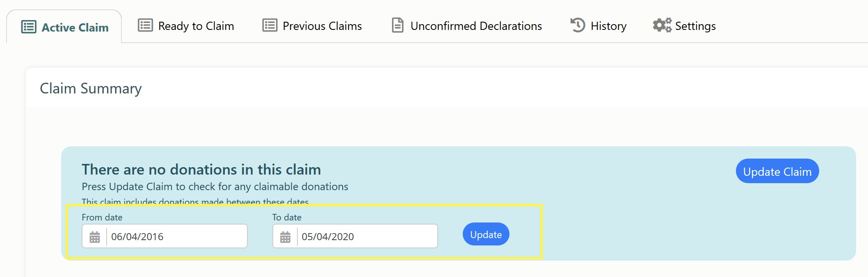Viewport: 868px width, 277px height.
Task: Go to the Unconfirmed Declarations tab text
Action: (476, 26)
